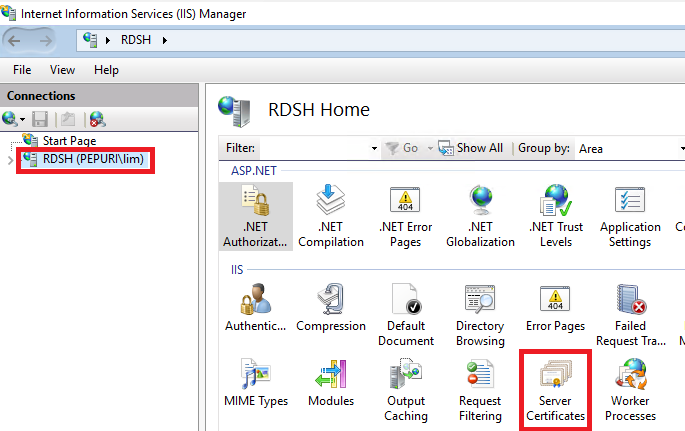Open MIME Types feature

[256, 383]
